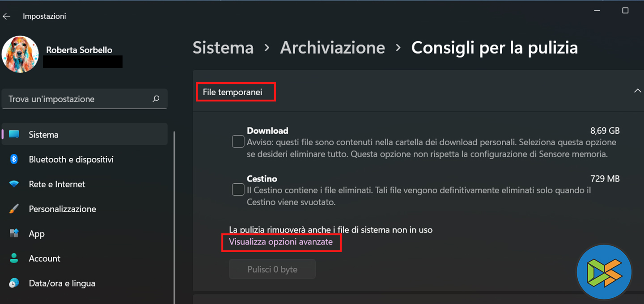Click the back arrow icon
The height and width of the screenshot is (304, 644).
(7, 17)
